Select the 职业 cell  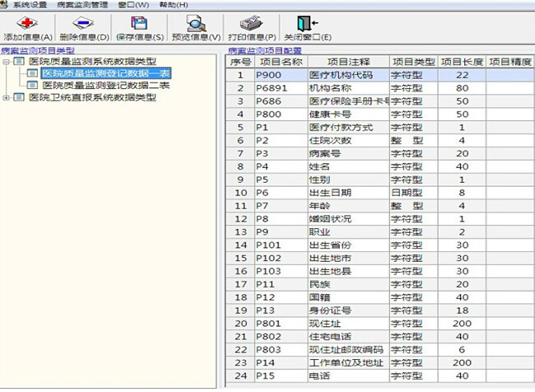click(348, 232)
